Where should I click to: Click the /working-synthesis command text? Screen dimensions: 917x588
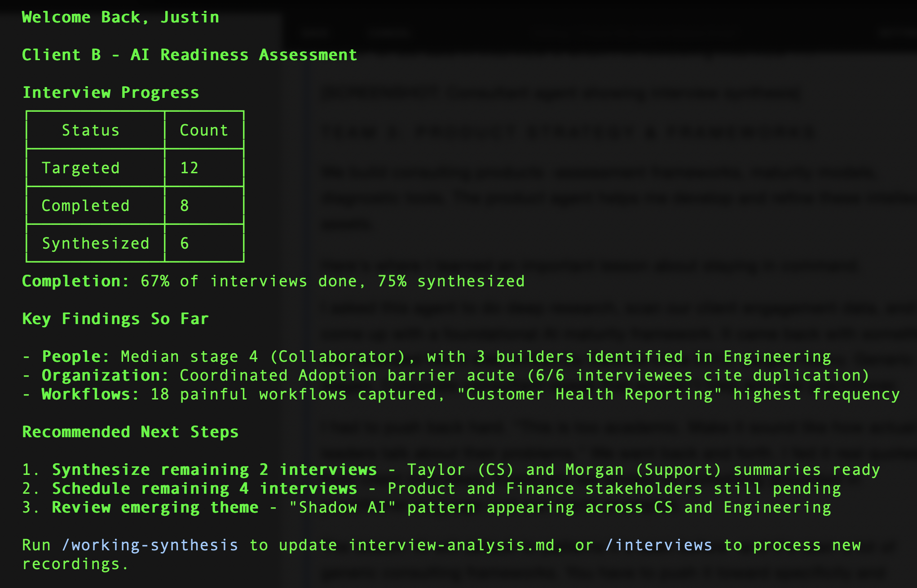point(150,545)
